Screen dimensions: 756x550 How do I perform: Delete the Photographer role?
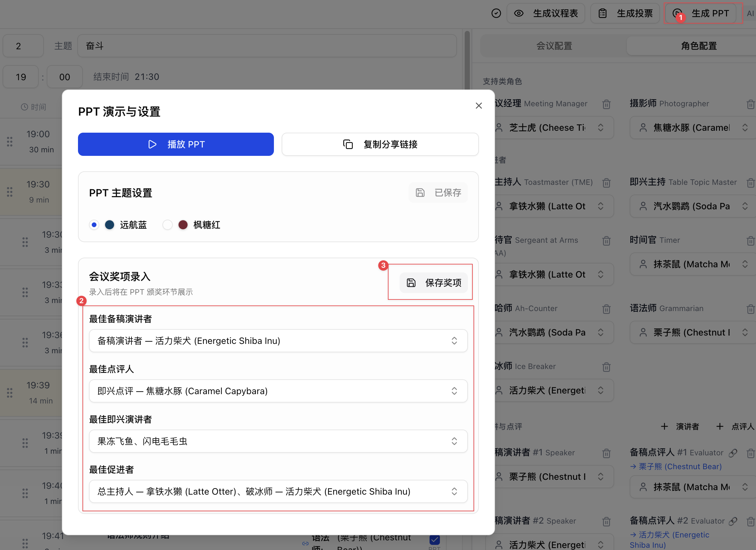(x=750, y=104)
